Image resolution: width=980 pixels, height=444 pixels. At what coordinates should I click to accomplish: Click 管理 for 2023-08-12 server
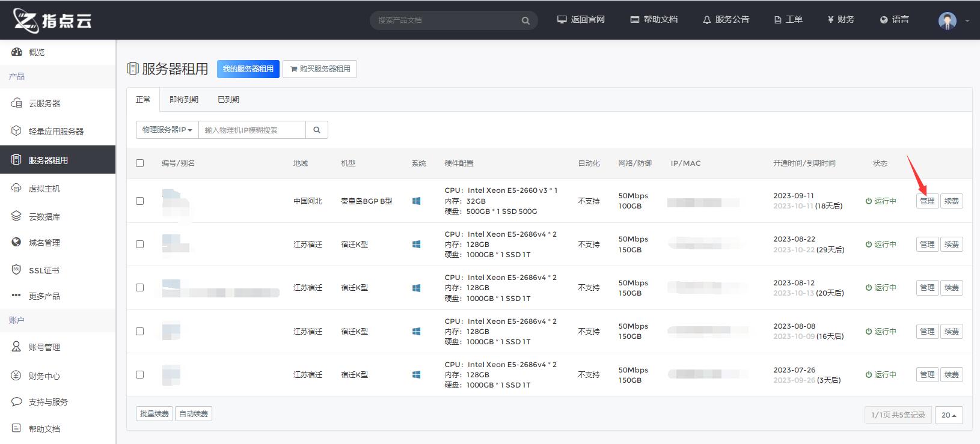pyautogui.click(x=927, y=288)
